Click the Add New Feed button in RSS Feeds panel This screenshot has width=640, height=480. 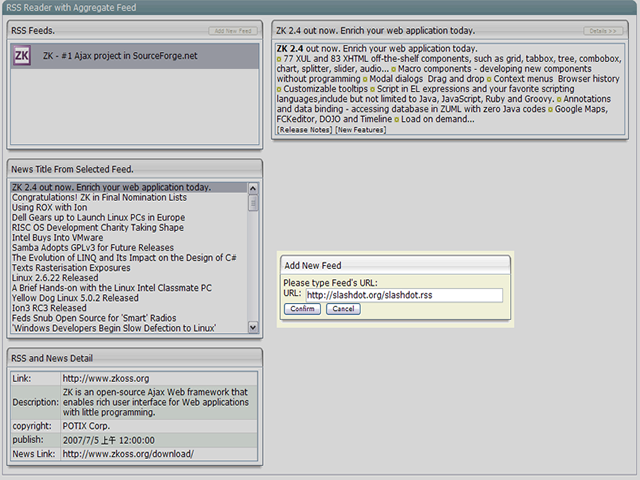[233, 31]
